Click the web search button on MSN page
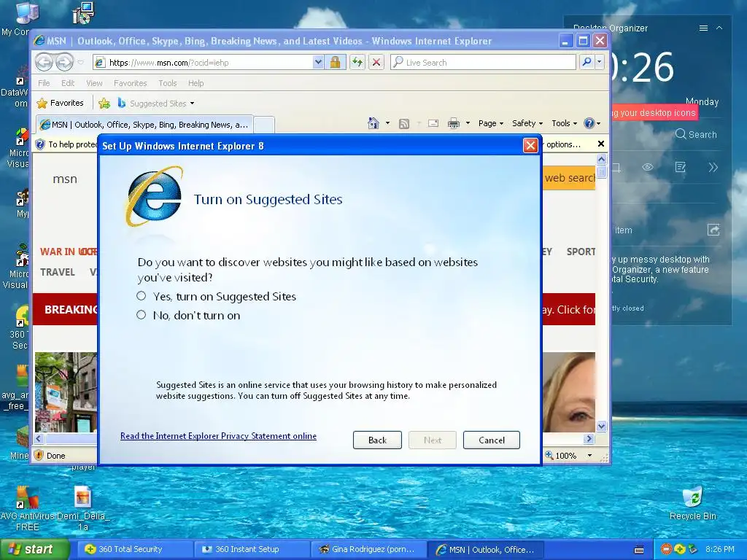This screenshot has width=747, height=560. (x=569, y=178)
